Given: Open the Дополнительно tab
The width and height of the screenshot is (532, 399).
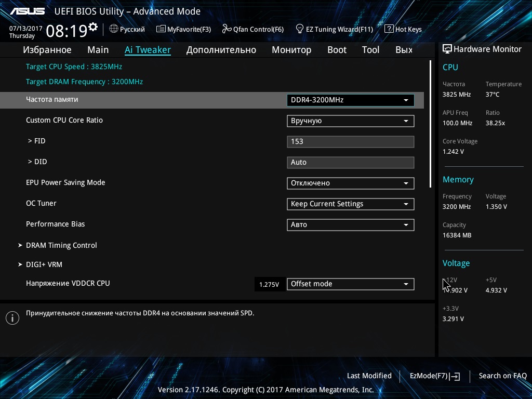Looking at the screenshot, I should coord(221,50).
